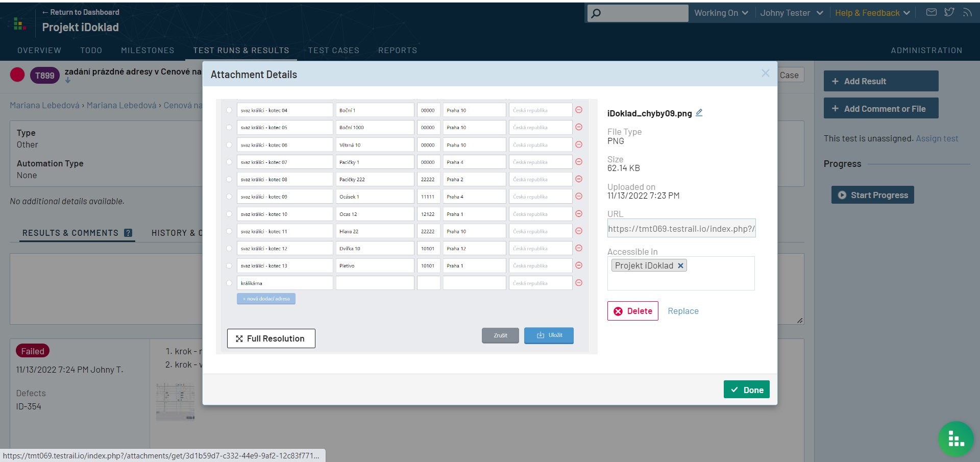
Task: Switch to the Test Cases tab
Action: [334, 50]
